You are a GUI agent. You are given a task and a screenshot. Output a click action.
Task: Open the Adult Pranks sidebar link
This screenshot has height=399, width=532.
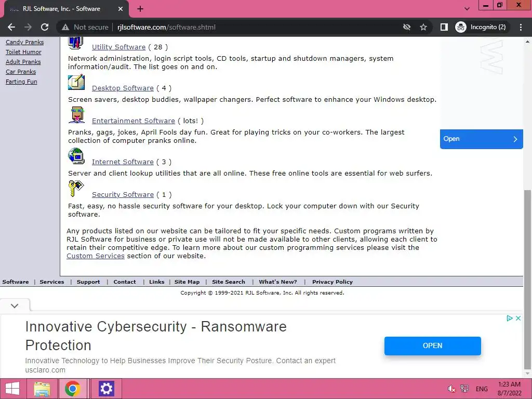pos(23,62)
